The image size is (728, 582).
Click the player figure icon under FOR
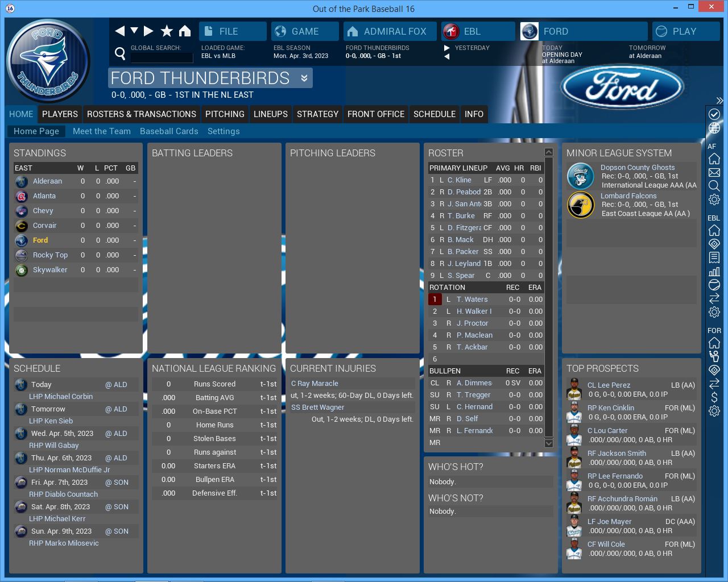pyautogui.click(x=714, y=356)
